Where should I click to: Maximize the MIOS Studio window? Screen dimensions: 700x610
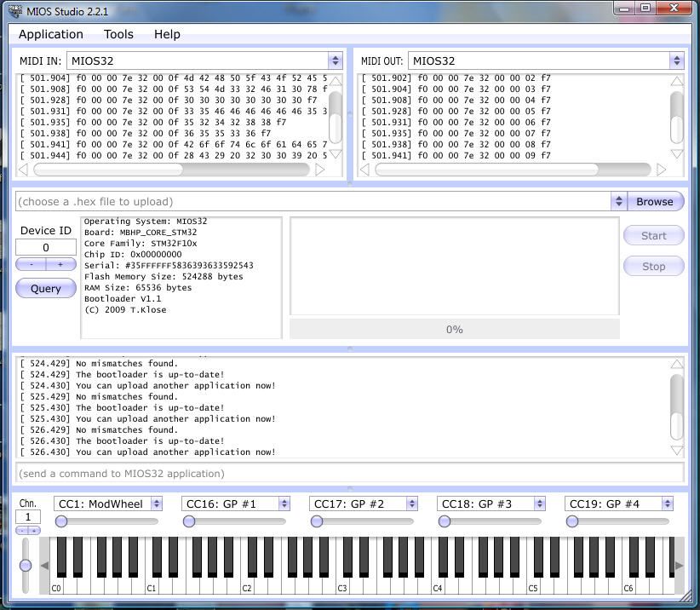coord(645,8)
